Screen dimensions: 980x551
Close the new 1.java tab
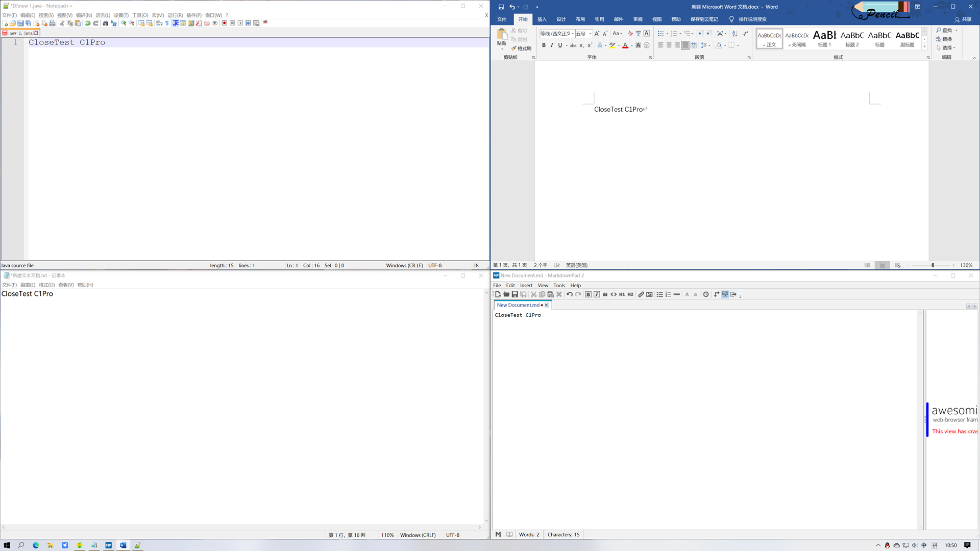tap(36, 33)
